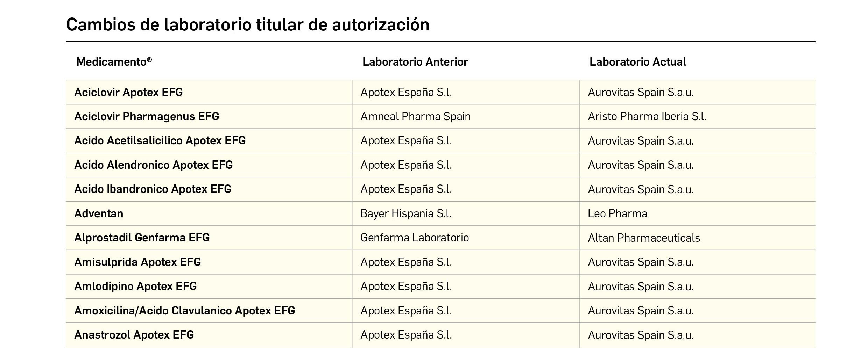
Task: Click the Anastrozol Apotex EFG medication name
Action: tap(134, 335)
